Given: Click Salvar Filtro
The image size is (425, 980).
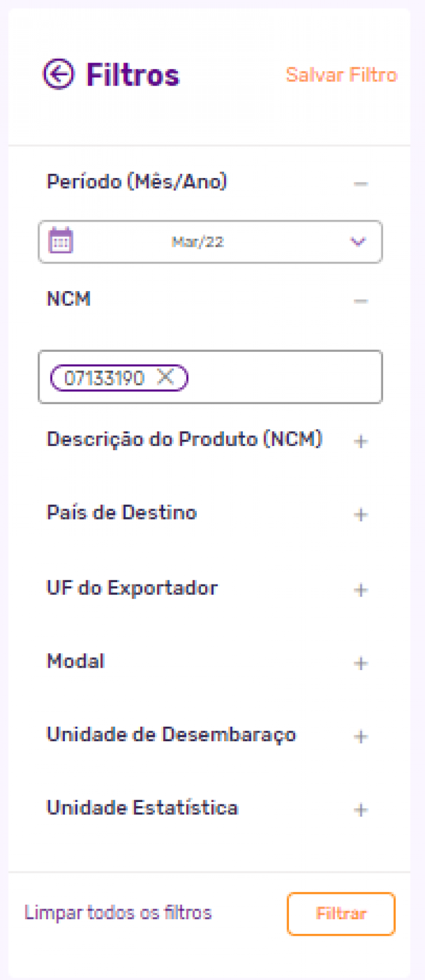Looking at the screenshot, I should [x=341, y=74].
